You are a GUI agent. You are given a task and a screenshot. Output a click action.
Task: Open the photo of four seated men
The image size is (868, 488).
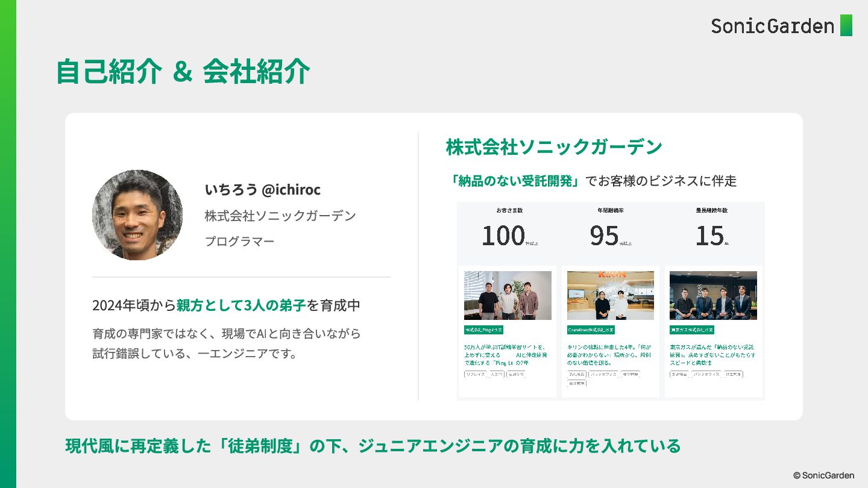713,295
